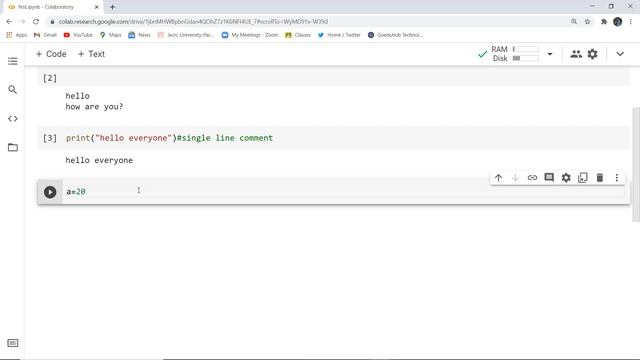Bookmark this page with star icon
This screenshot has width=640, height=360.
[x=587, y=22]
